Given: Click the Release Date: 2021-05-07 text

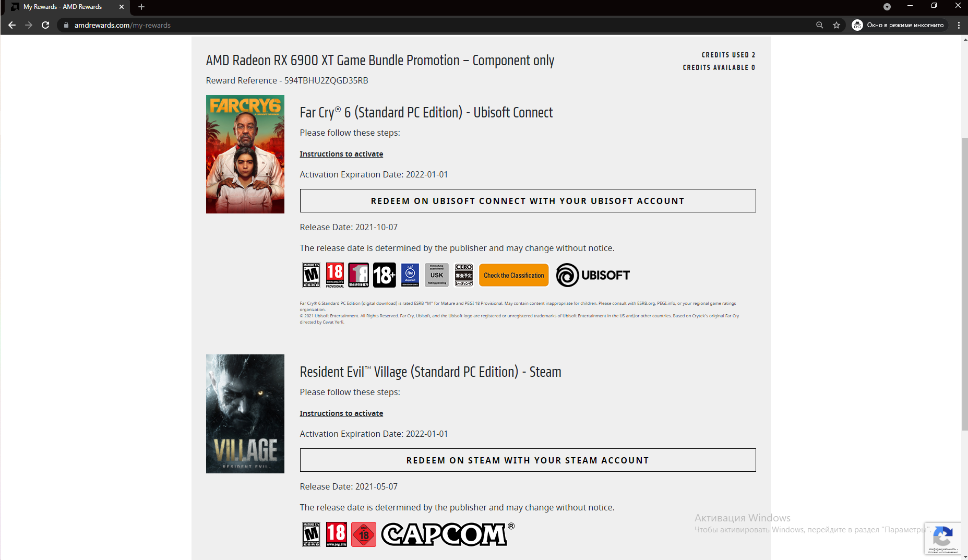Looking at the screenshot, I should coord(349,486).
